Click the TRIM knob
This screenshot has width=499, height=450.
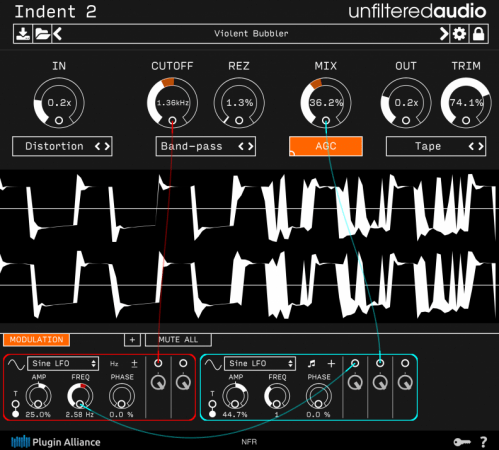(466, 103)
